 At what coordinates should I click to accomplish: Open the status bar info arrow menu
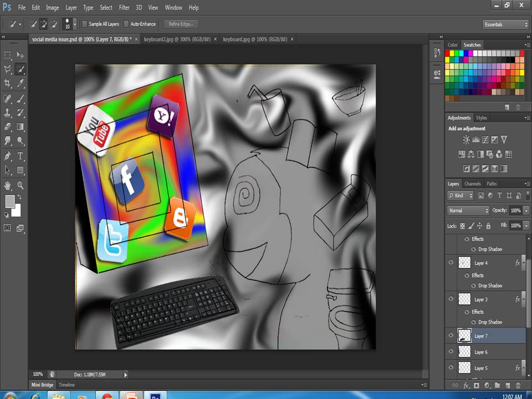click(x=126, y=375)
